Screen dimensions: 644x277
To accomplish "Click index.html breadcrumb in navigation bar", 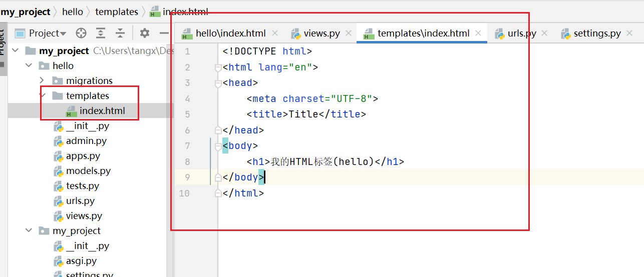I will [185, 11].
